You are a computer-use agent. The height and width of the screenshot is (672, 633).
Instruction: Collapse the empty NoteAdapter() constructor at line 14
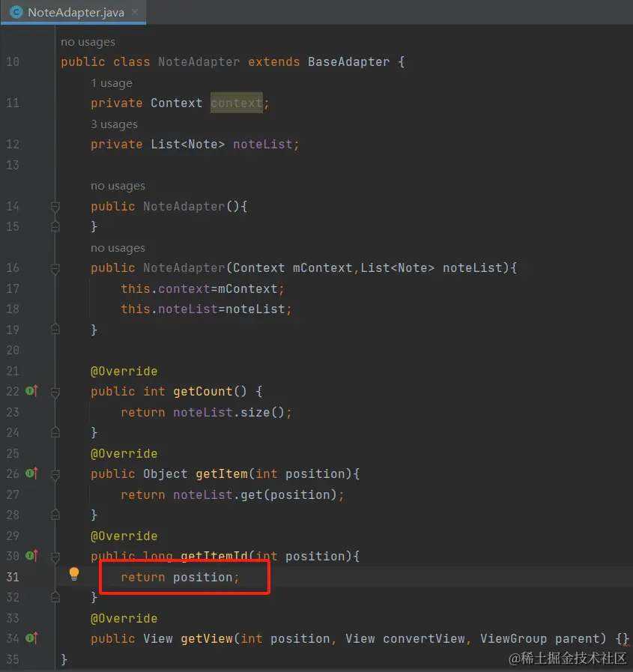pos(55,207)
